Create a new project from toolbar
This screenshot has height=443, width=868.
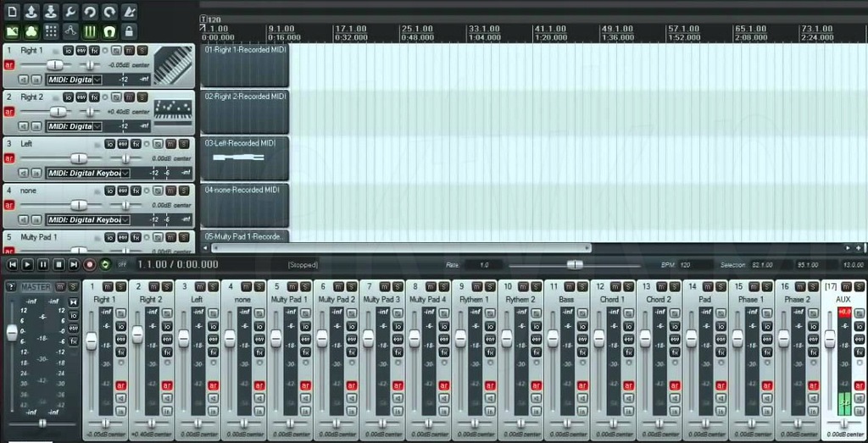pos(12,11)
